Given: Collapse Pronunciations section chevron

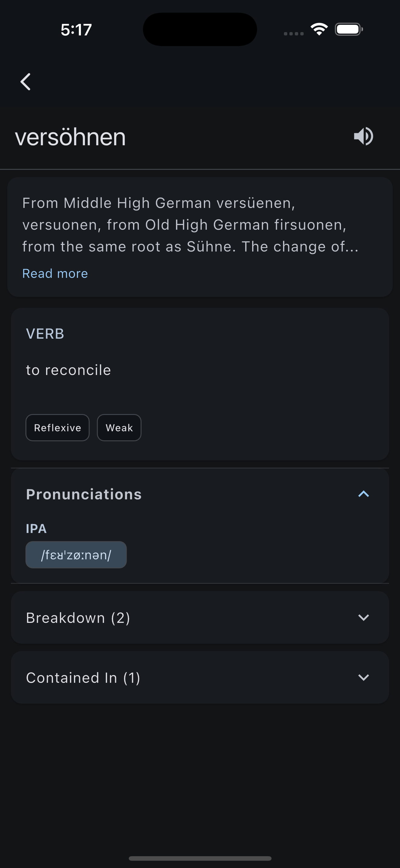Looking at the screenshot, I should coord(363,494).
